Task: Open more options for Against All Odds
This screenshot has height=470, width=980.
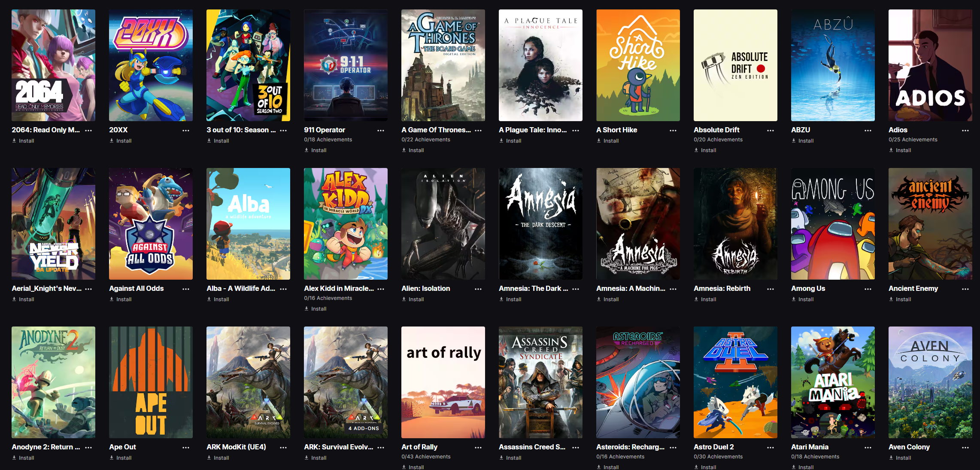Action: coord(186,289)
